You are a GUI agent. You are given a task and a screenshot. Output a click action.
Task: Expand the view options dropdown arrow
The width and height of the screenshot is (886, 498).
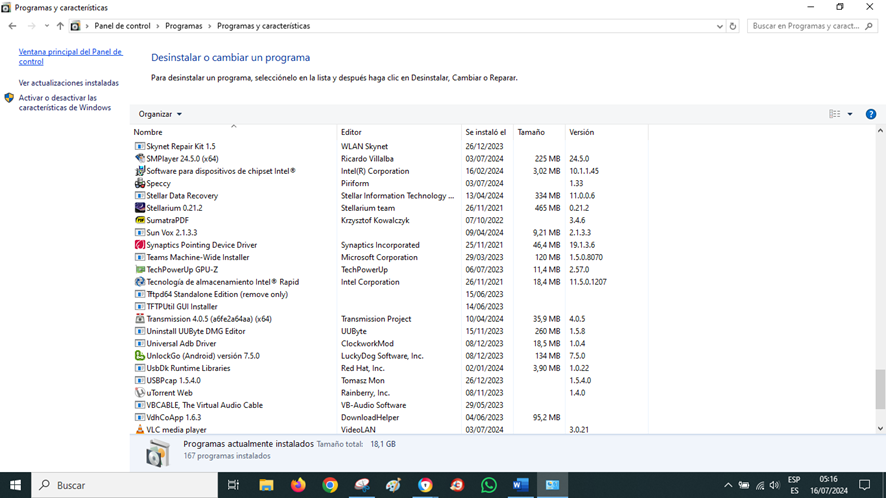point(850,114)
